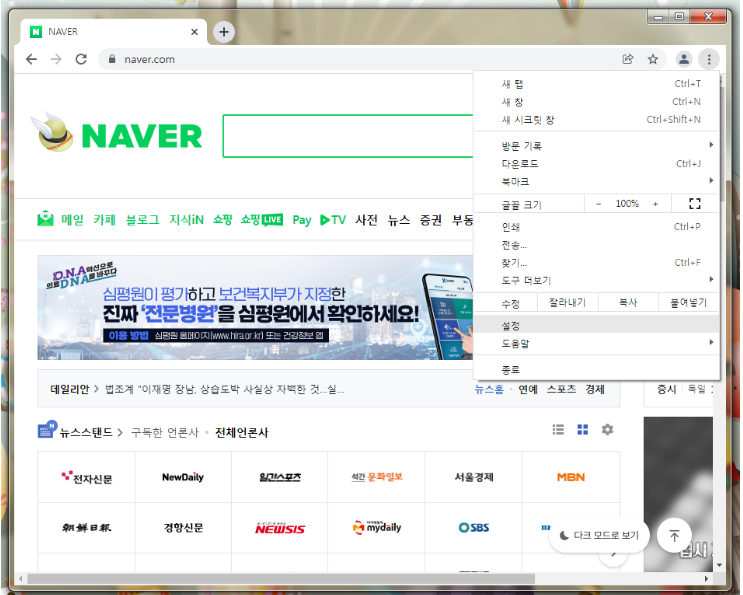Open the 연예 news category

click(x=528, y=389)
